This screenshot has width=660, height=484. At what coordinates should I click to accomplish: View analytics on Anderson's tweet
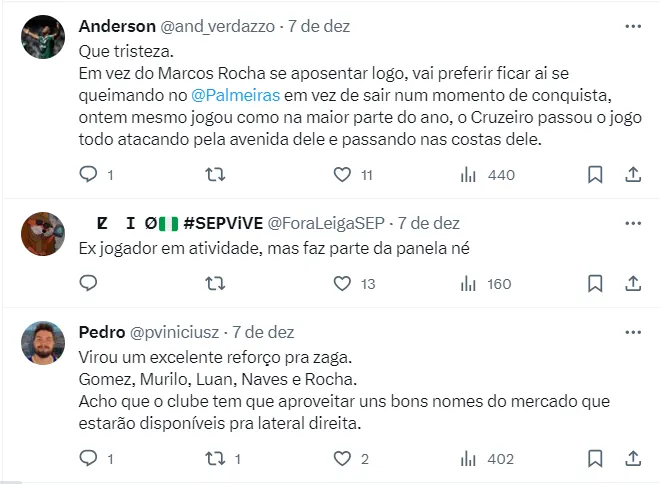468,175
